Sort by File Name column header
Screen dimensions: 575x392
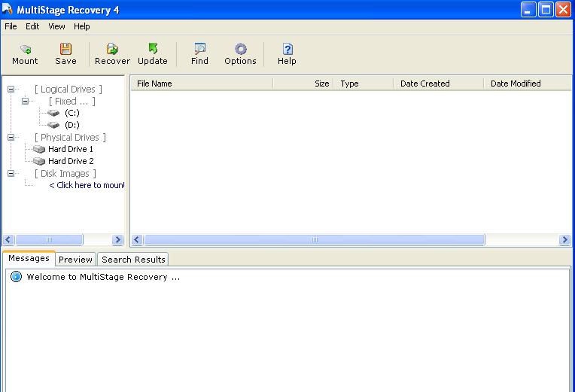(202, 84)
